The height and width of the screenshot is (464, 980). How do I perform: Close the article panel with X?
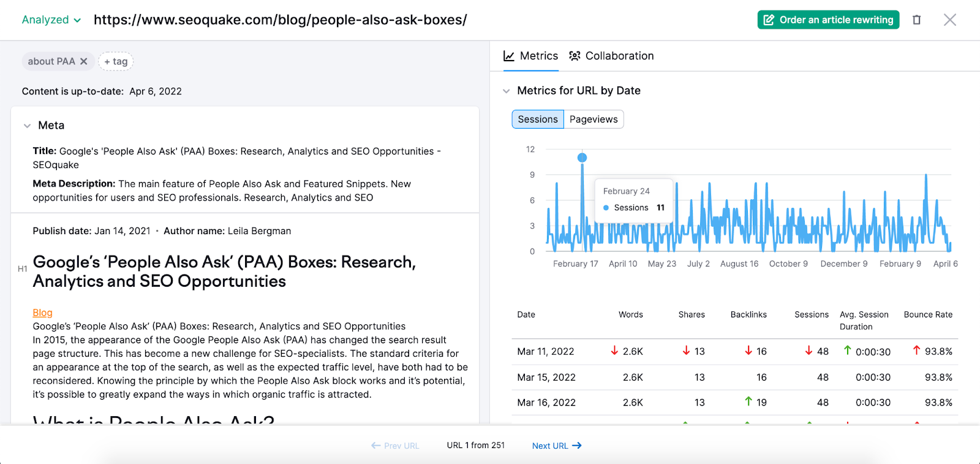click(949, 20)
